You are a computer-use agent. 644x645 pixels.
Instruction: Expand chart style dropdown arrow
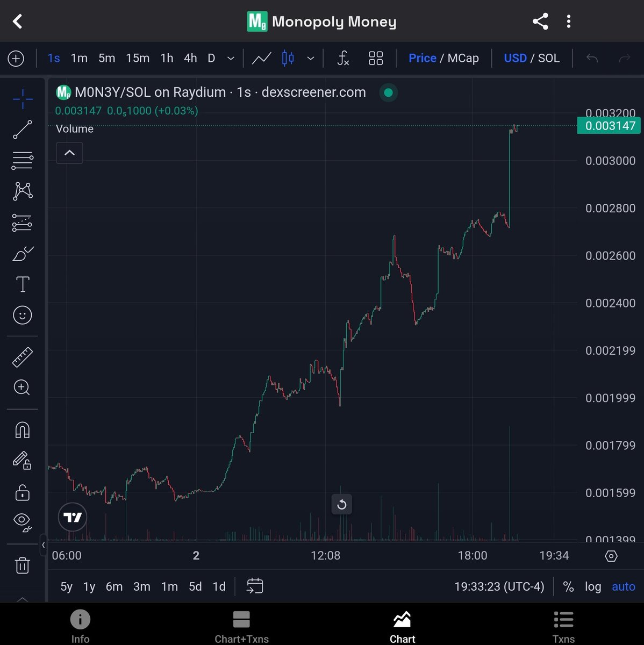point(310,58)
